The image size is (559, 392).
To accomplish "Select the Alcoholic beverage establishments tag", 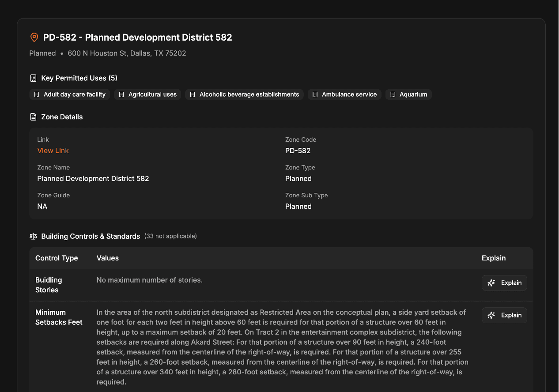I will [x=244, y=94].
